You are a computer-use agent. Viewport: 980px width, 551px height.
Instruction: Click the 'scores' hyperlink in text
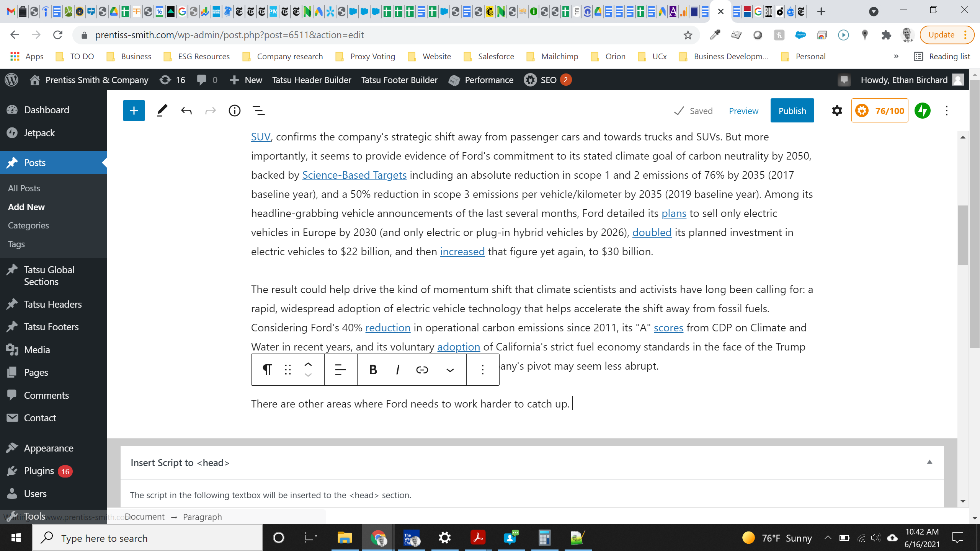coord(668,328)
